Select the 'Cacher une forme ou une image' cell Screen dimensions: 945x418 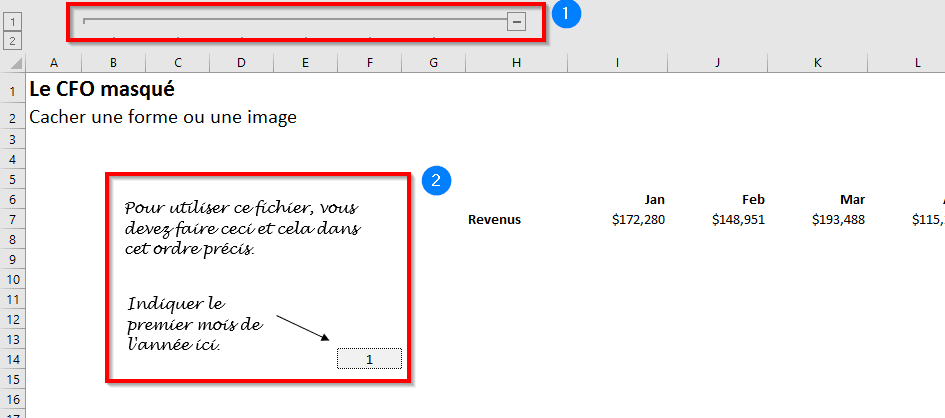[163, 117]
